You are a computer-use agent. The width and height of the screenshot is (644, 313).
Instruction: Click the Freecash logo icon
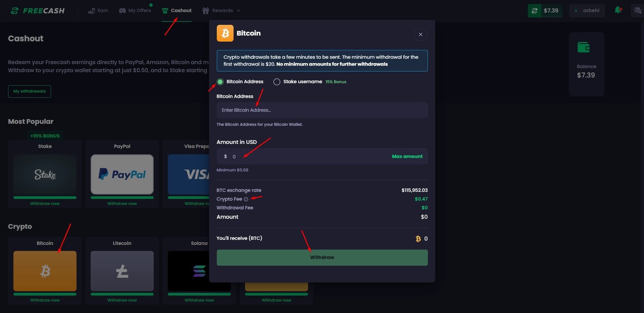15,11
